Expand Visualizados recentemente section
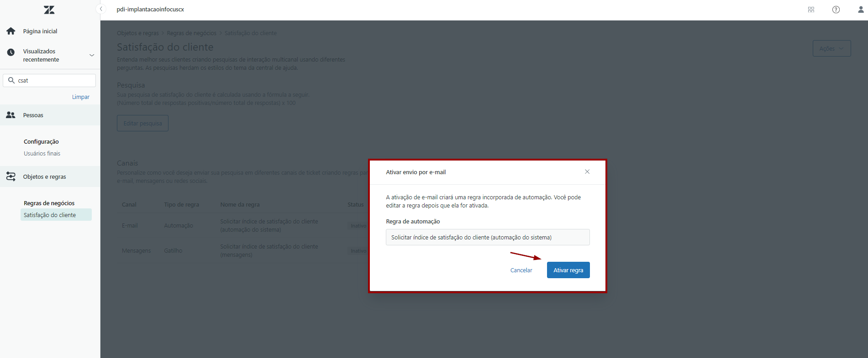The height and width of the screenshot is (358, 868). click(x=92, y=55)
